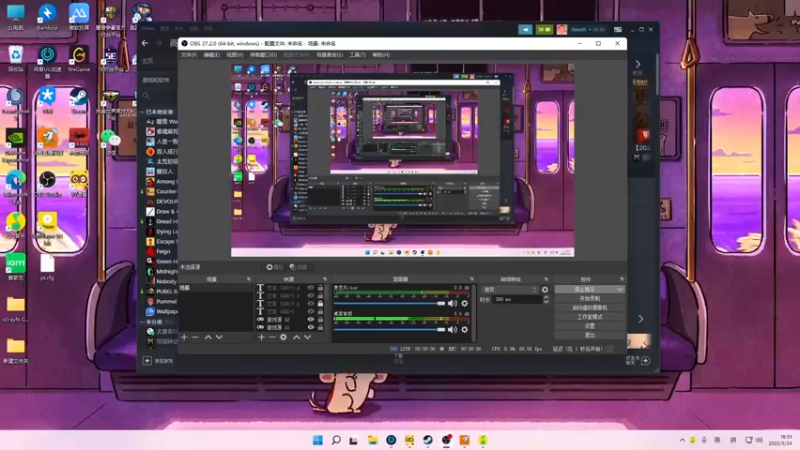
Task: Open Steam desktop shortcut
Action: [x=79, y=101]
